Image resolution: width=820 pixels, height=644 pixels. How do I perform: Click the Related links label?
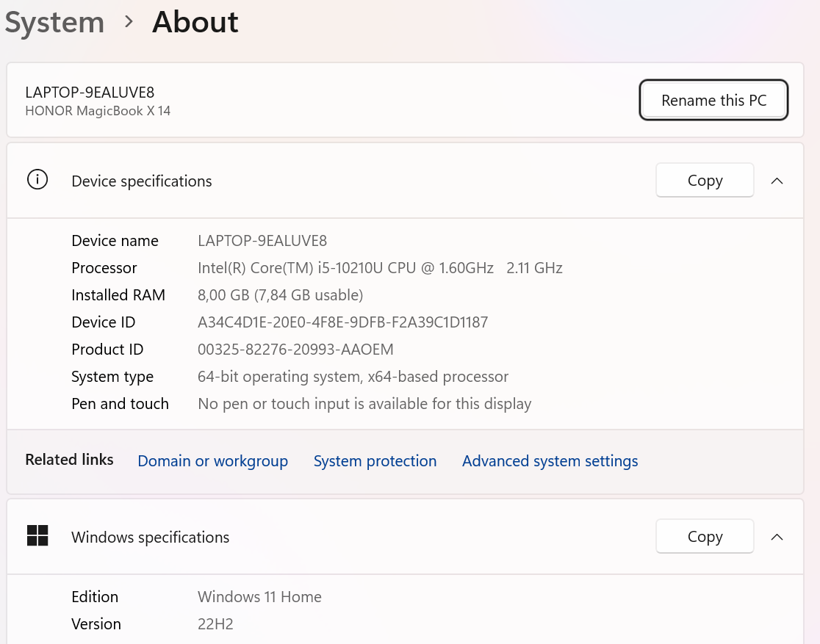pyautogui.click(x=69, y=460)
